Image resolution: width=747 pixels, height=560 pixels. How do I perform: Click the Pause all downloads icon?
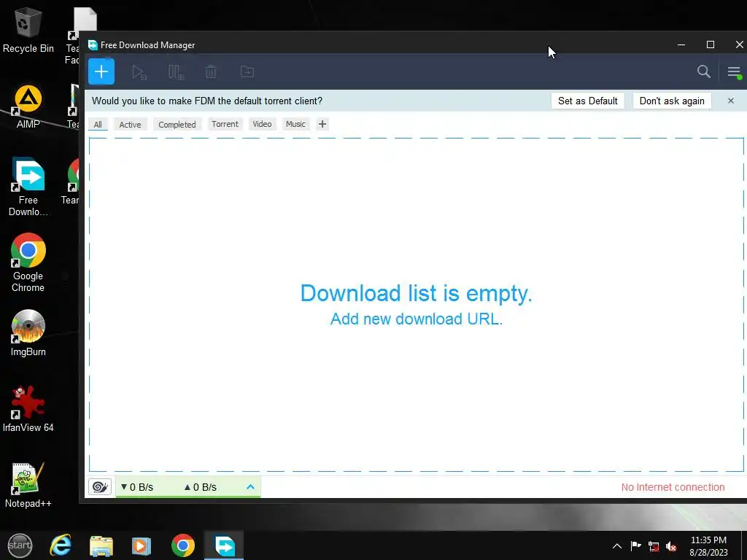(x=176, y=72)
